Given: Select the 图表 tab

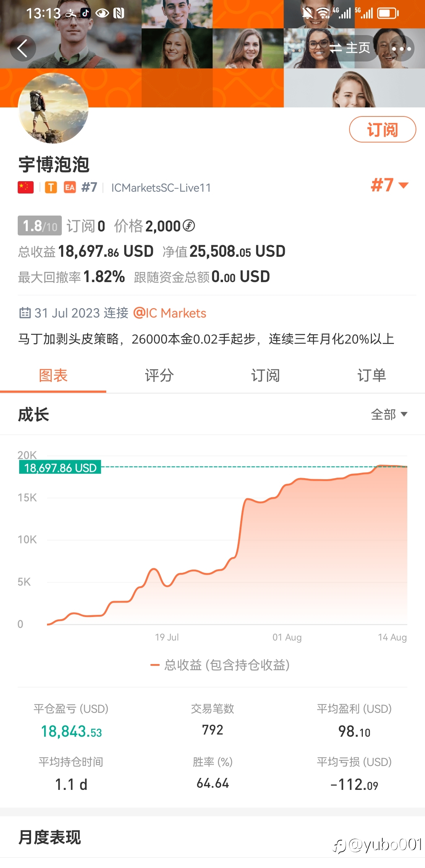Looking at the screenshot, I should [x=53, y=375].
